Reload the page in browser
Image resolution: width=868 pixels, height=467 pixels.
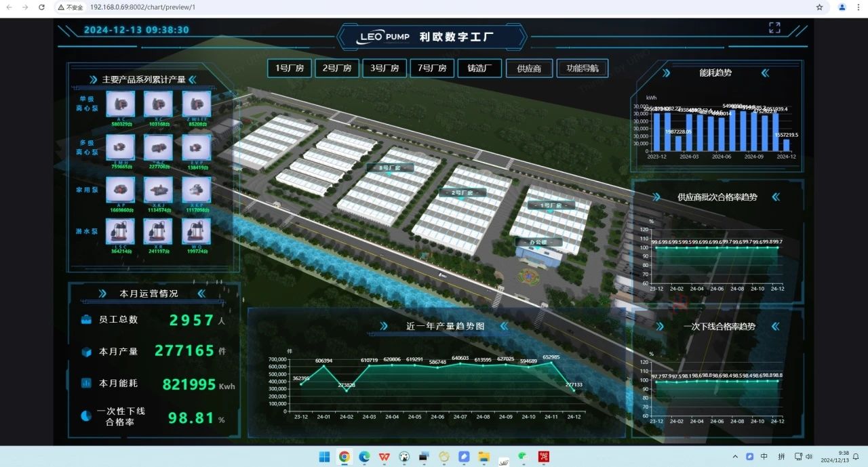point(41,7)
